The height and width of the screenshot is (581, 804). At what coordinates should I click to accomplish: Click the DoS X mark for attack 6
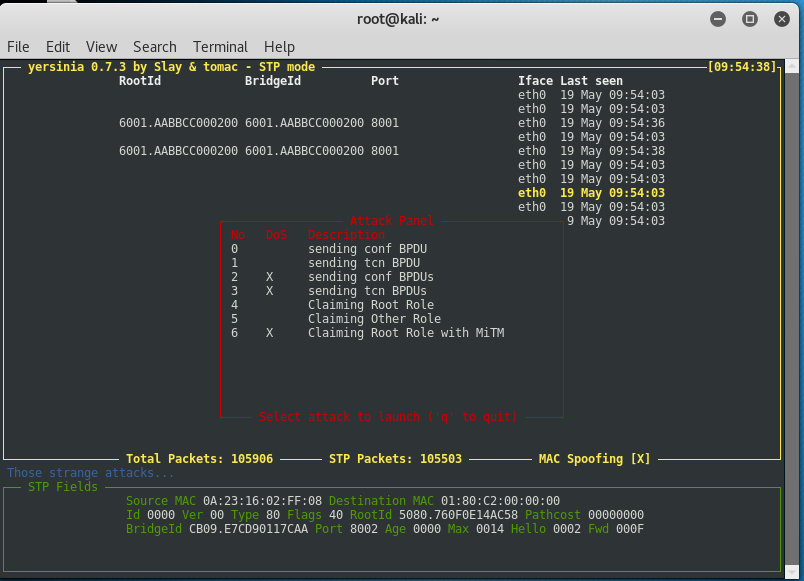tap(269, 333)
